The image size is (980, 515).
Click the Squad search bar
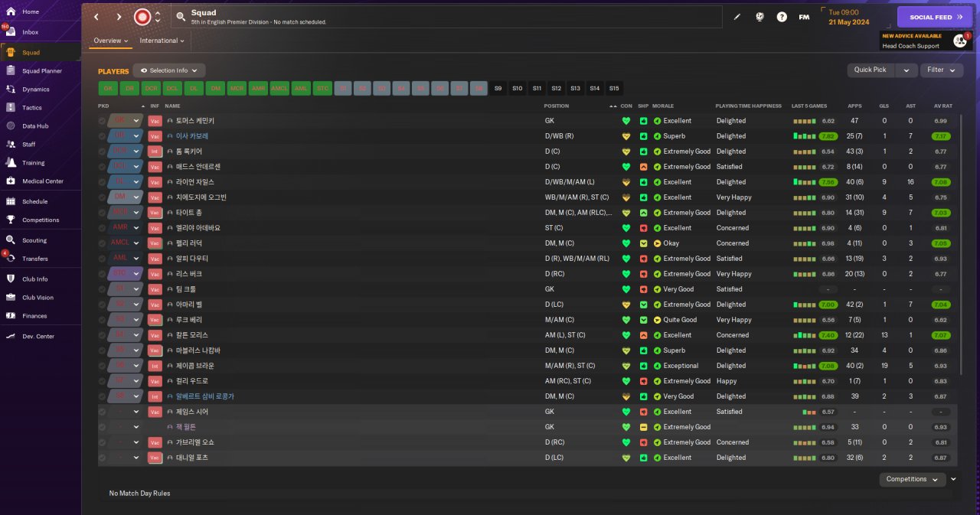click(446, 16)
